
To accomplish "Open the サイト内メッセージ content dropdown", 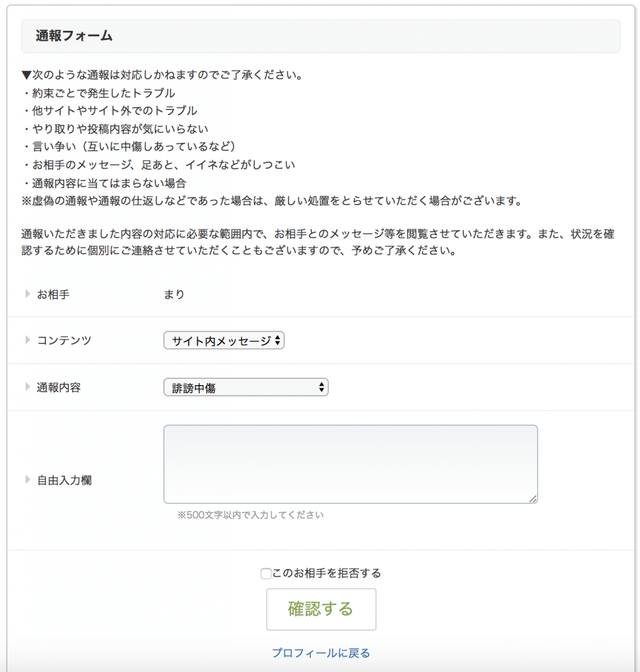I will (224, 341).
